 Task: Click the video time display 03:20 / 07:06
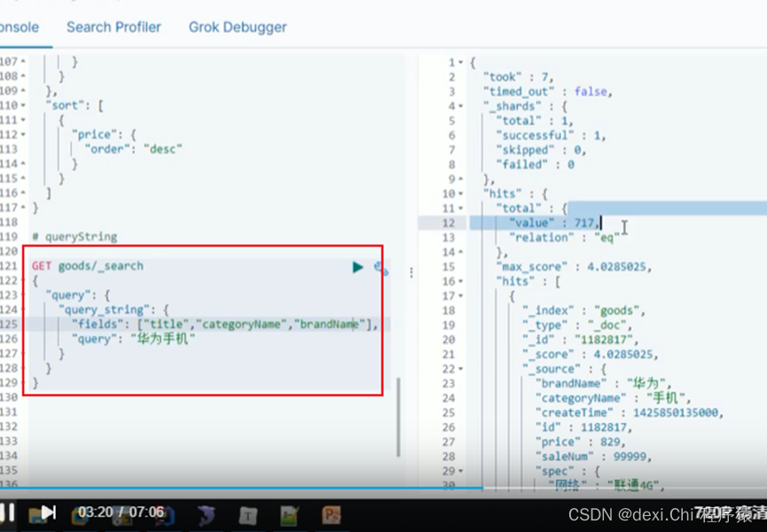(x=121, y=512)
